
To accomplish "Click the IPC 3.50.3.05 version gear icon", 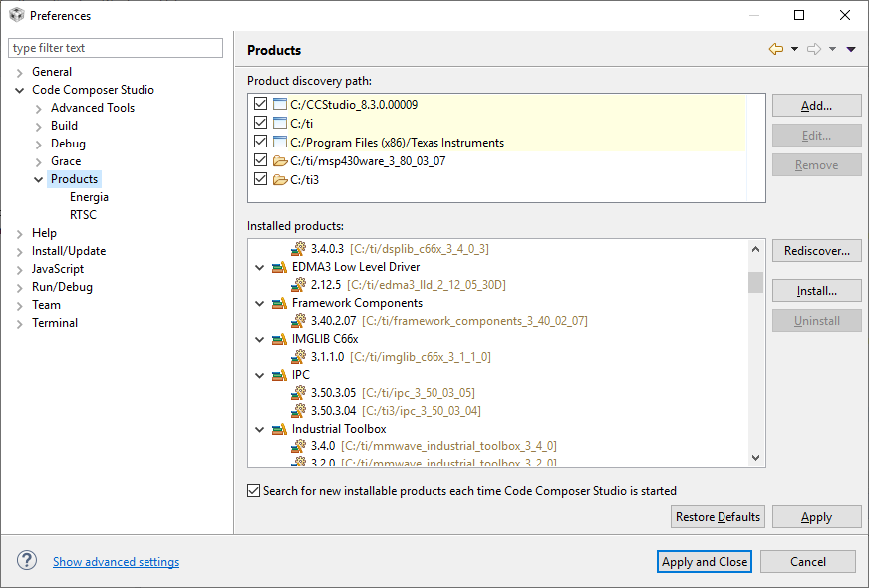I will [x=298, y=393].
